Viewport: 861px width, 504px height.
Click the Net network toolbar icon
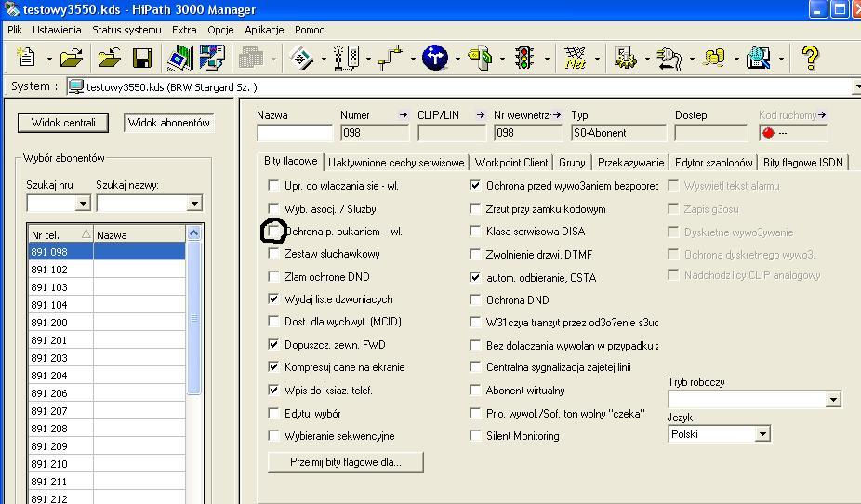pyautogui.click(x=575, y=58)
